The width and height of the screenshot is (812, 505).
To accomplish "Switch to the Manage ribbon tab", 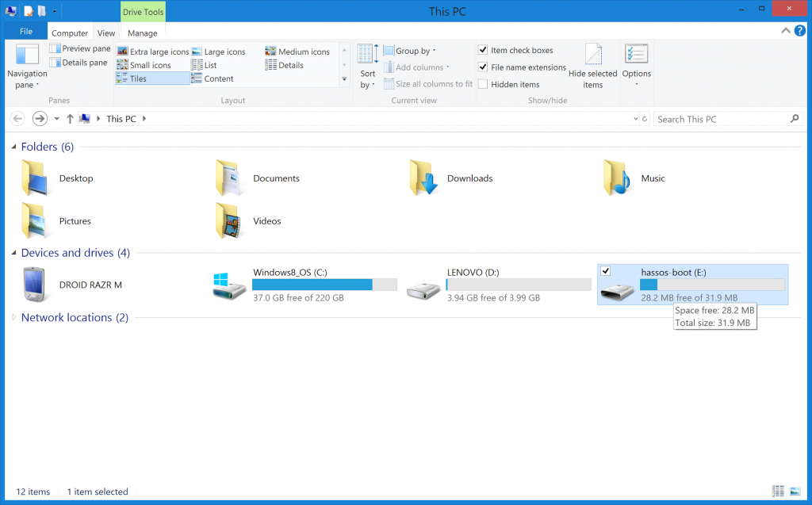I will [143, 33].
